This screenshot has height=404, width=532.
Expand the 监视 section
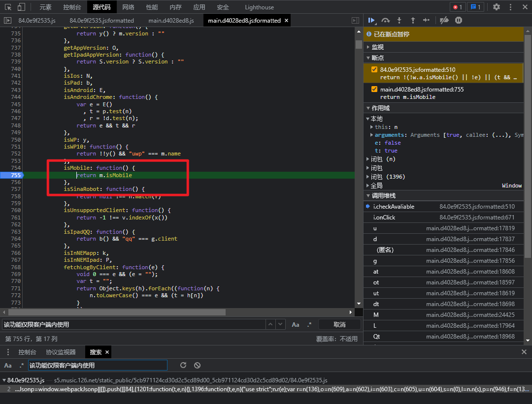(x=368, y=47)
